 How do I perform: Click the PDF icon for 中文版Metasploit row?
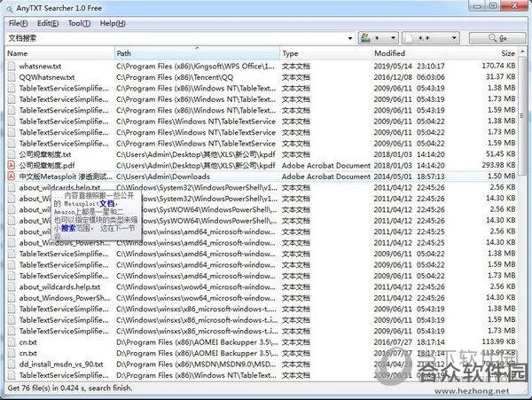[x=12, y=176]
